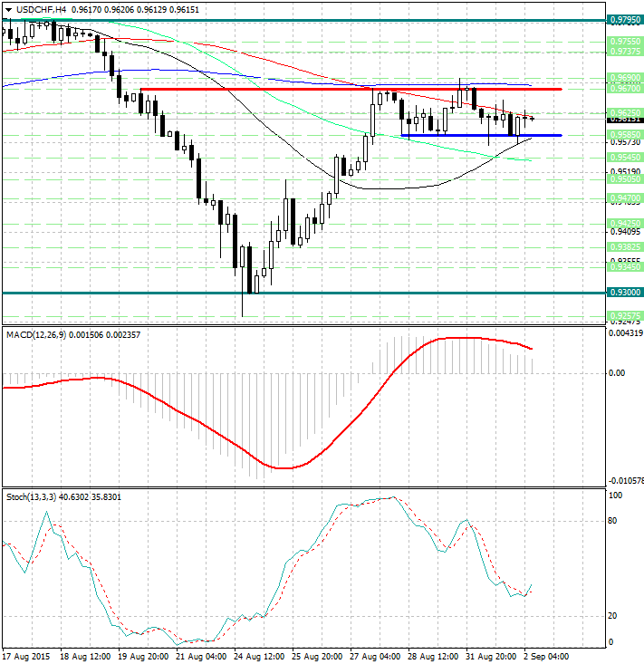Click the Stochastic 20 level label
This screenshot has height=664, width=644.
(613, 616)
